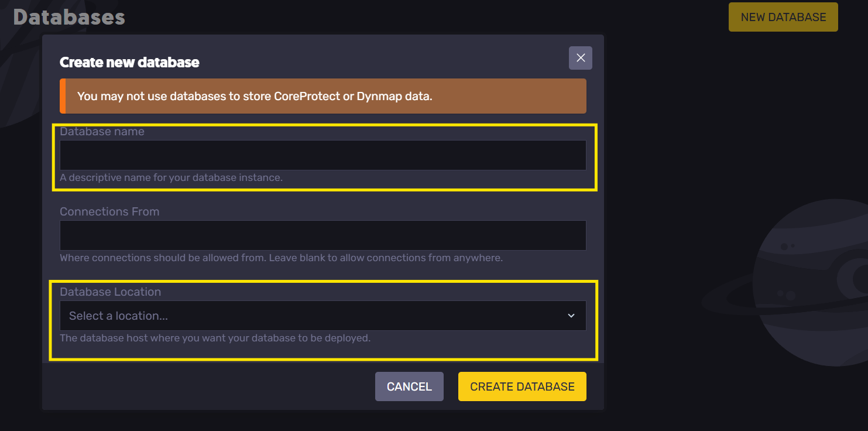Open the Database Location dropdown
868x431 pixels.
323,316
